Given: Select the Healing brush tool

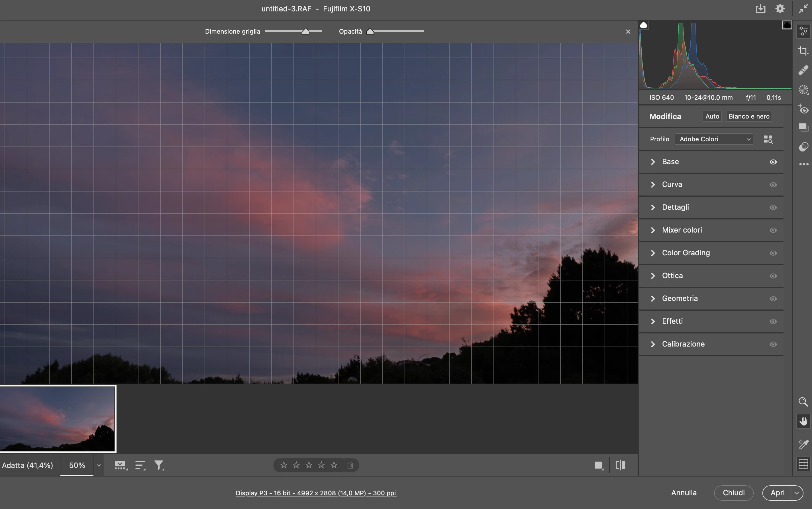Looking at the screenshot, I should 803,70.
